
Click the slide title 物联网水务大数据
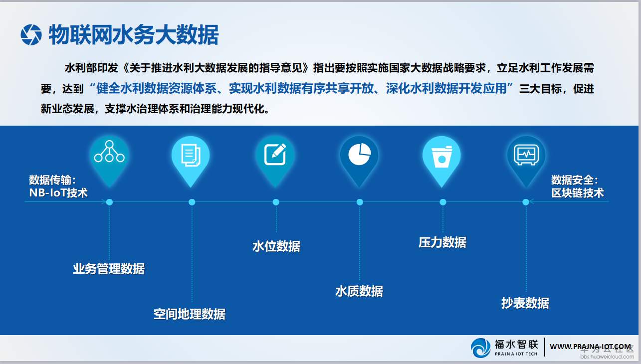click(134, 35)
